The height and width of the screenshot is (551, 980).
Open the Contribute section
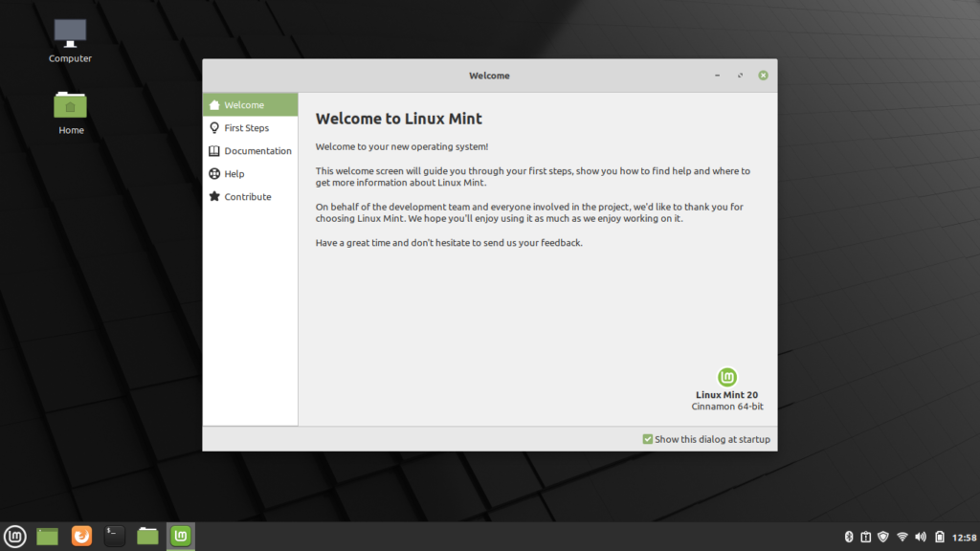[246, 196]
